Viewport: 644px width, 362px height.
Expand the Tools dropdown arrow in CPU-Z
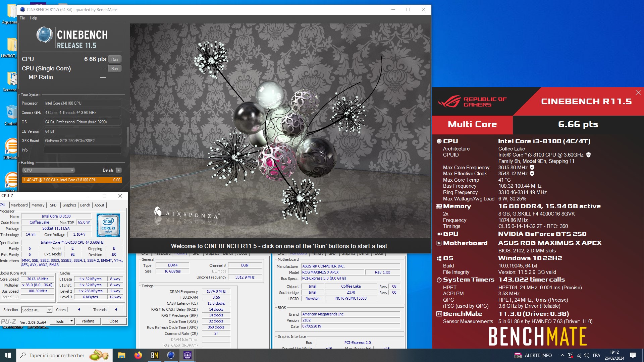(x=71, y=321)
